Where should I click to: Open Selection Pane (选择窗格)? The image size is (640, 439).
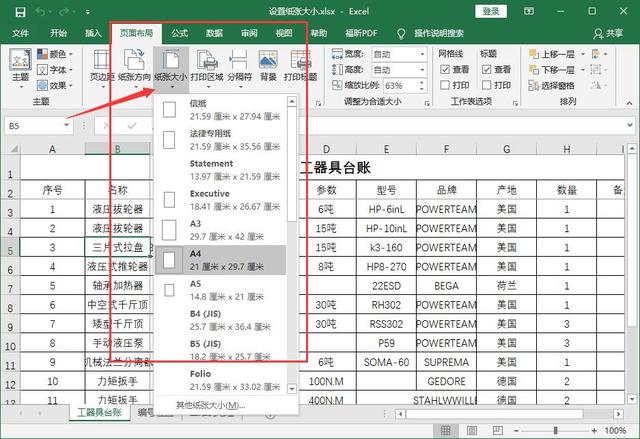click(x=551, y=85)
